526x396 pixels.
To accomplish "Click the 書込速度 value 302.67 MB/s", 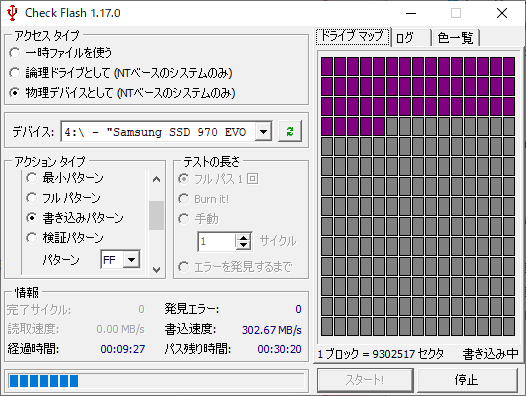I will tap(272, 330).
